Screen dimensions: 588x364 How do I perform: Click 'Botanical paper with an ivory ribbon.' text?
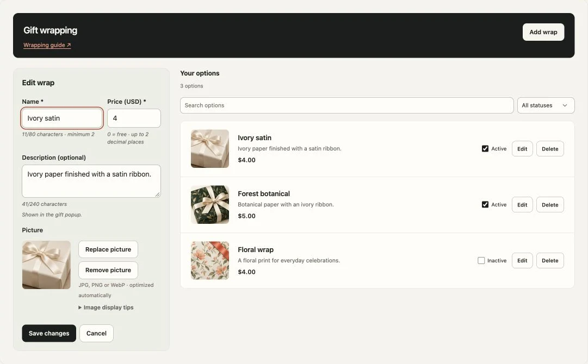pos(286,204)
